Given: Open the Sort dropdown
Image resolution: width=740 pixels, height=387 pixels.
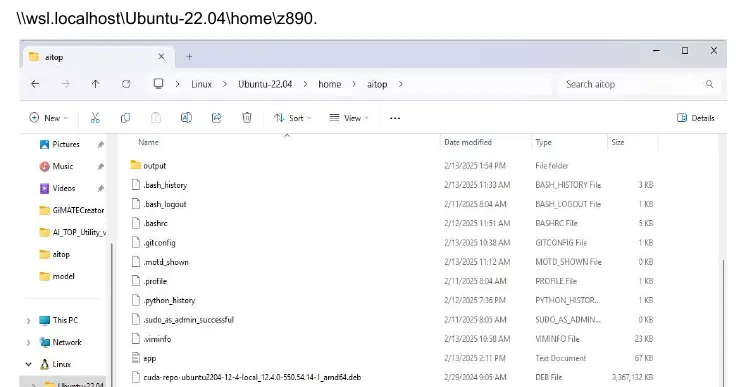Looking at the screenshot, I should tap(293, 118).
